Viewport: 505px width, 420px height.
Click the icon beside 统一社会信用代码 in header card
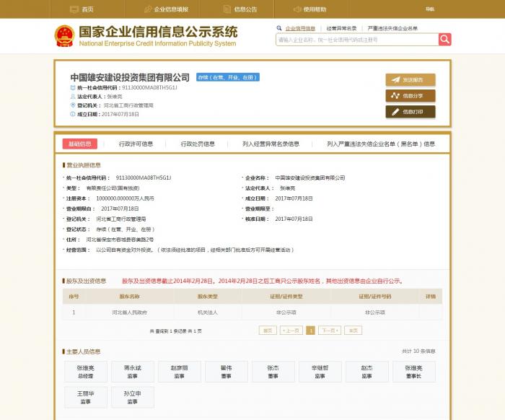tap(73, 87)
